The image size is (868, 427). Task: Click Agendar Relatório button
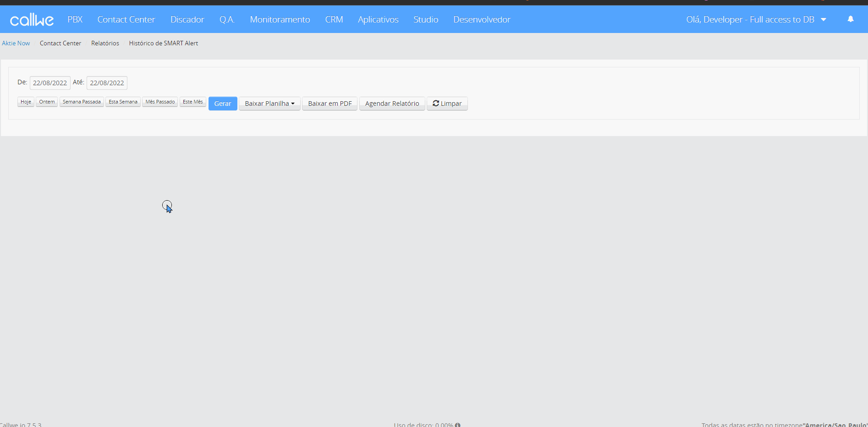click(392, 104)
